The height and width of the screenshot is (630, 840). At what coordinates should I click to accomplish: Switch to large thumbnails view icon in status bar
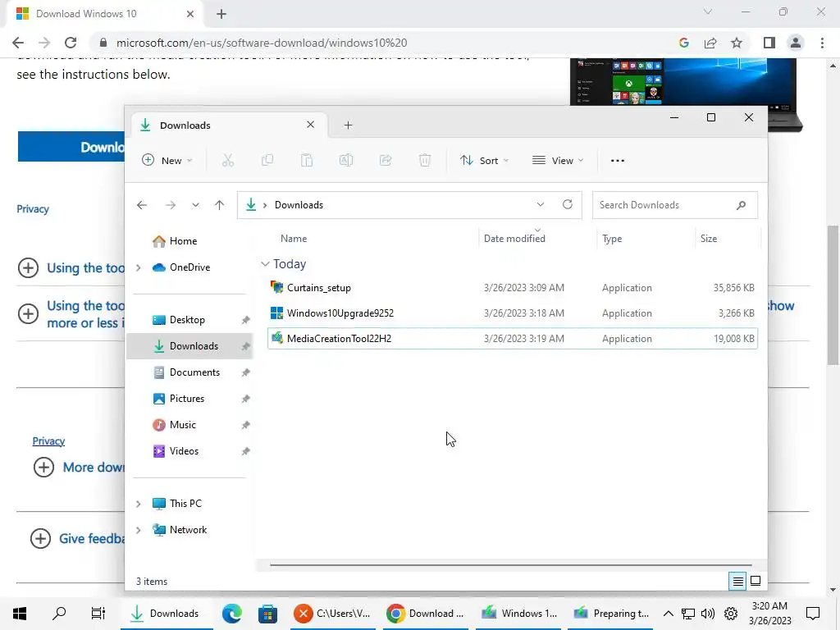point(756,581)
